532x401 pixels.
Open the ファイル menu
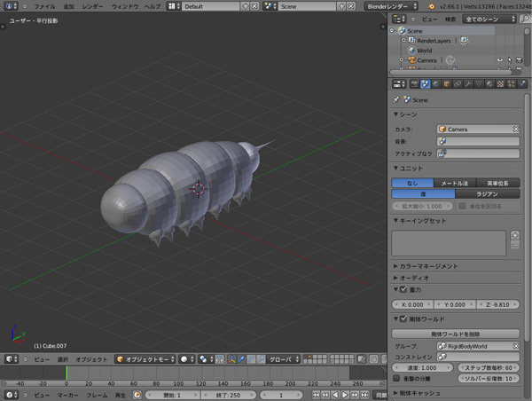coord(43,6)
